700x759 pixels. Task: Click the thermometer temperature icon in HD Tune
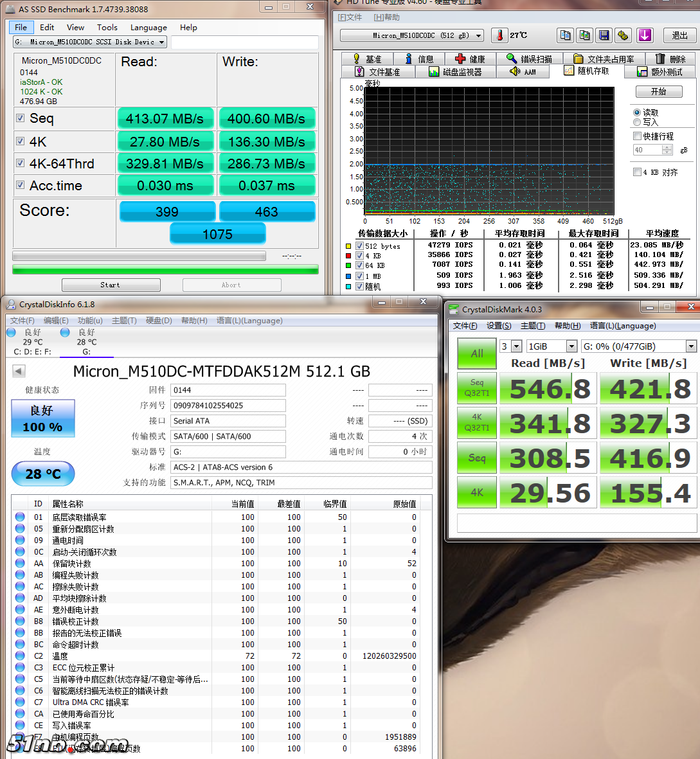click(x=499, y=35)
